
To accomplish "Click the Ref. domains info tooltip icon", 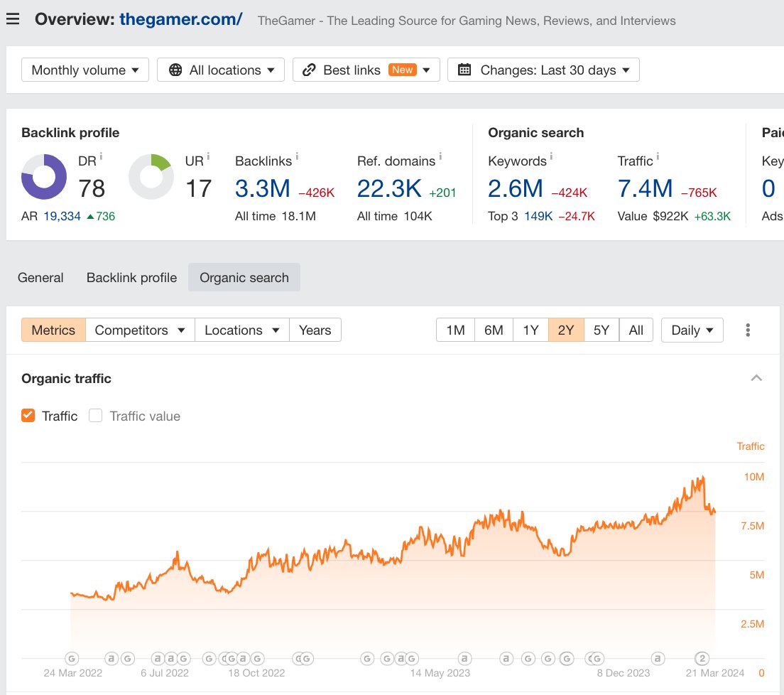I will pyautogui.click(x=439, y=156).
